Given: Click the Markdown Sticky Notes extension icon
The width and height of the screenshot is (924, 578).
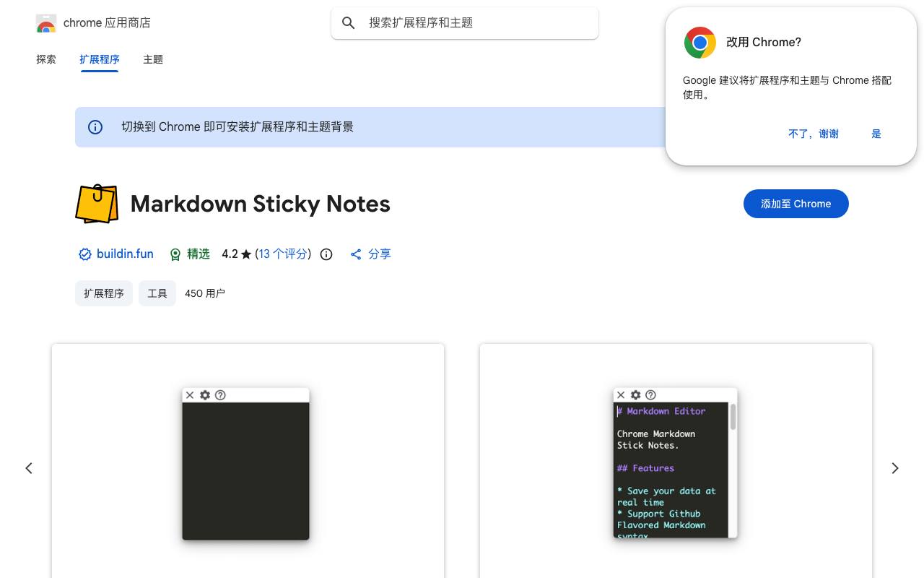Looking at the screenshot, I should pos(97,204).
